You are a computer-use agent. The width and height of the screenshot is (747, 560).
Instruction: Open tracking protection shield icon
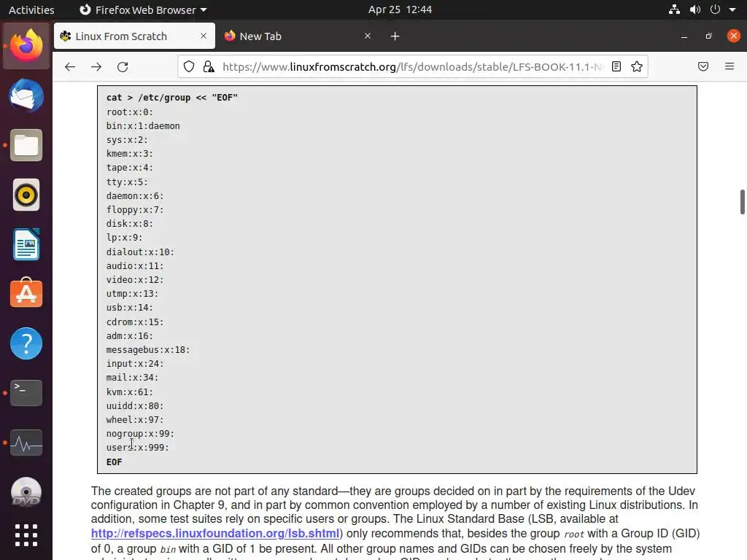click(x=189, y=66)
